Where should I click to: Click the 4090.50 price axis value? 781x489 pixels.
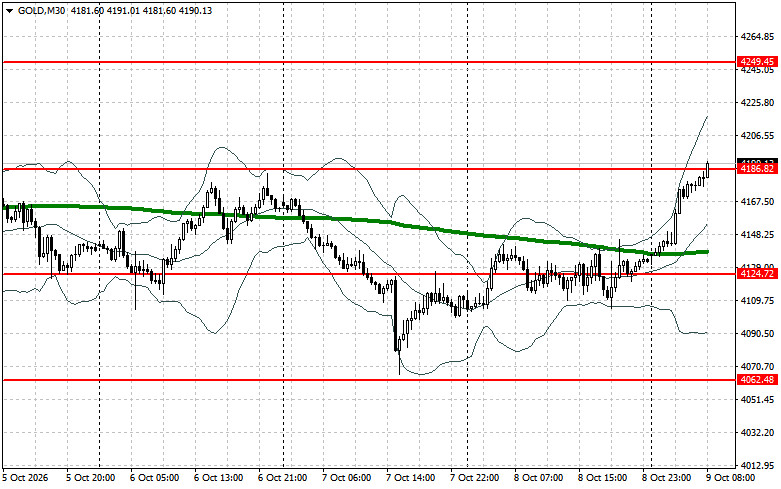[758, 333]
